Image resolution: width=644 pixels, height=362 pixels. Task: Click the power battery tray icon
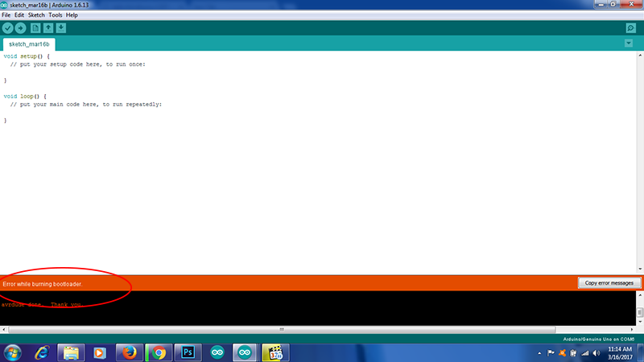(573, 353)
